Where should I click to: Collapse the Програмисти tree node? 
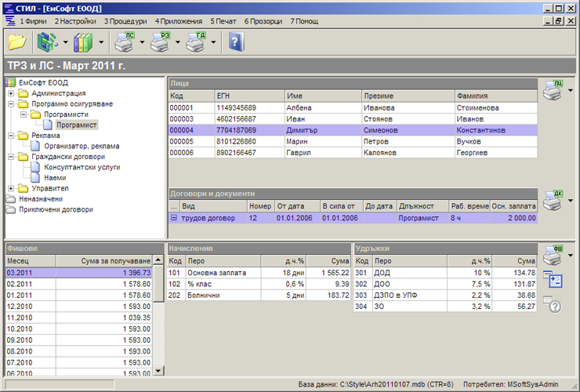pos(24,114)
